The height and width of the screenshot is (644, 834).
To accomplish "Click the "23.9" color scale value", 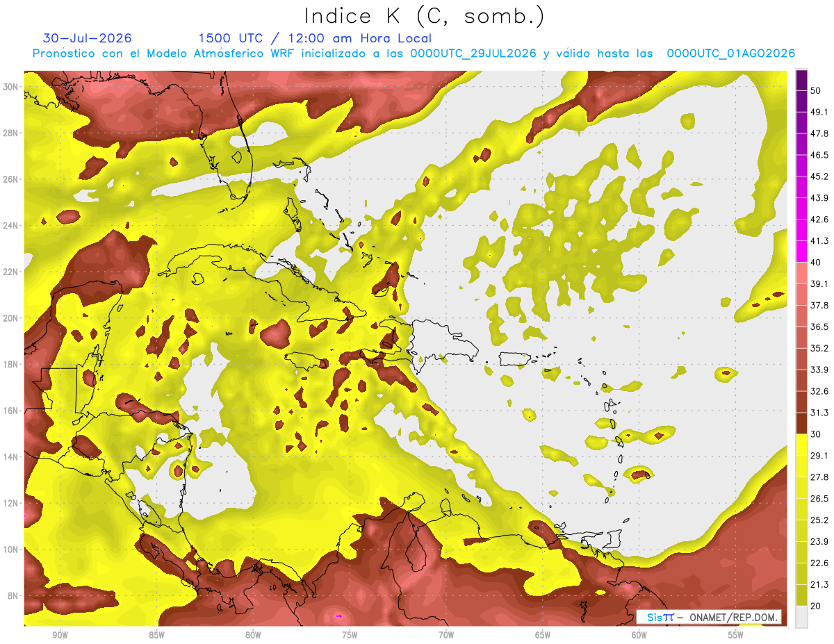I will 819,541.
